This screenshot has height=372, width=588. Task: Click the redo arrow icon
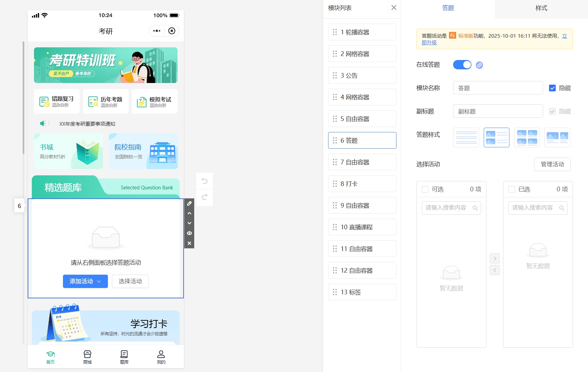click(205, 197)
